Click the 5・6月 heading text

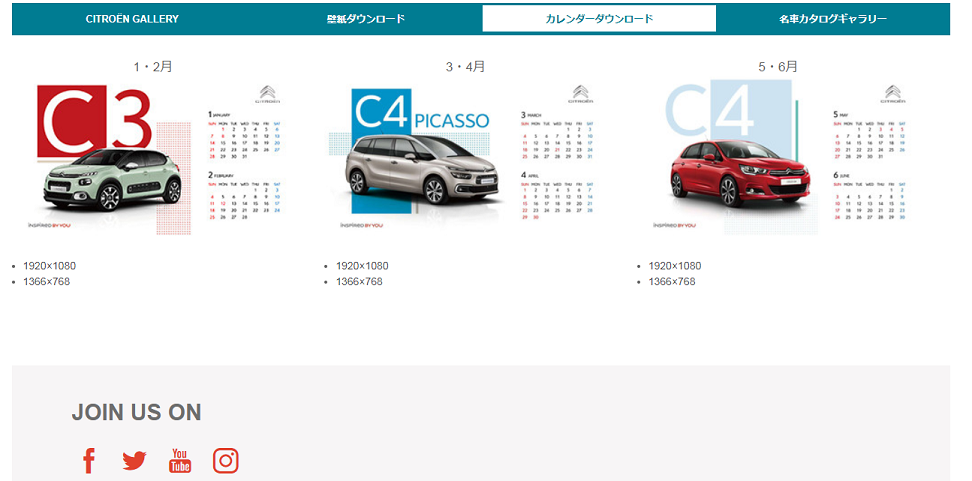(778, 67)
